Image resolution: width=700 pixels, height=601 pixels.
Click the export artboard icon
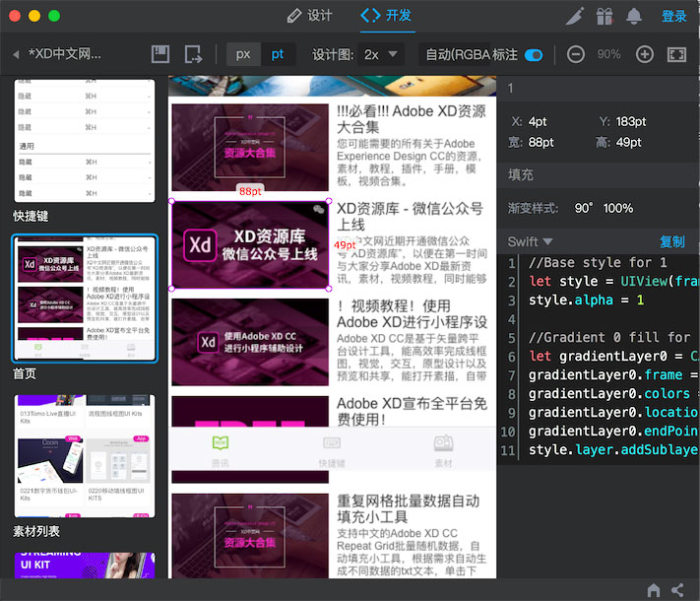pos(194,54)
